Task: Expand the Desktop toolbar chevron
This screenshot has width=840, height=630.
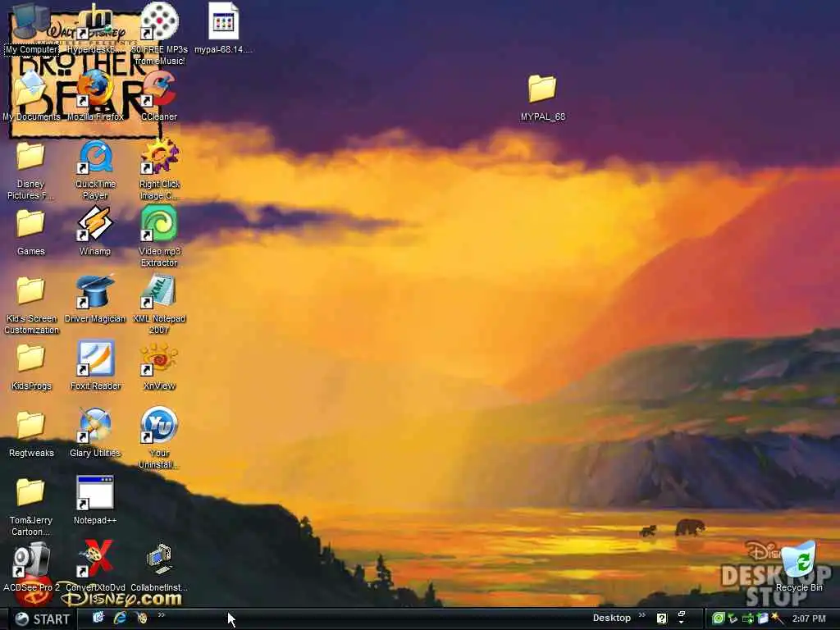Action: pyautogui.click(x=641, y=615)
